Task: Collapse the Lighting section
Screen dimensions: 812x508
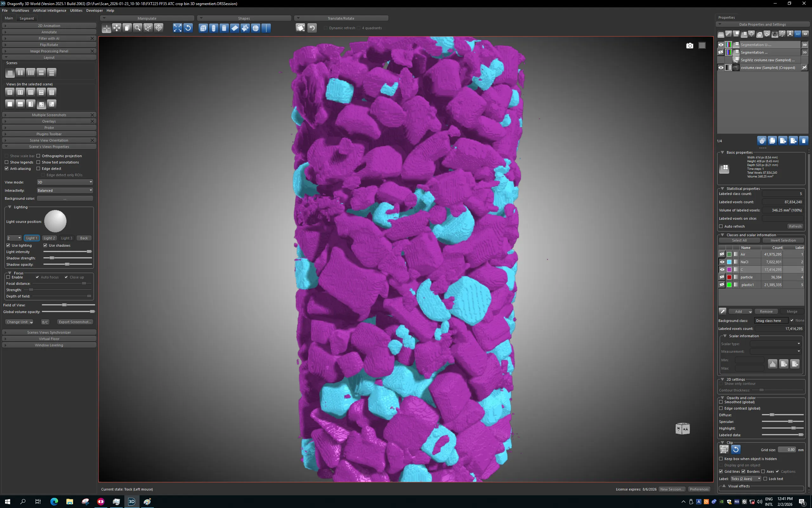Action: [x=10, y=207]
